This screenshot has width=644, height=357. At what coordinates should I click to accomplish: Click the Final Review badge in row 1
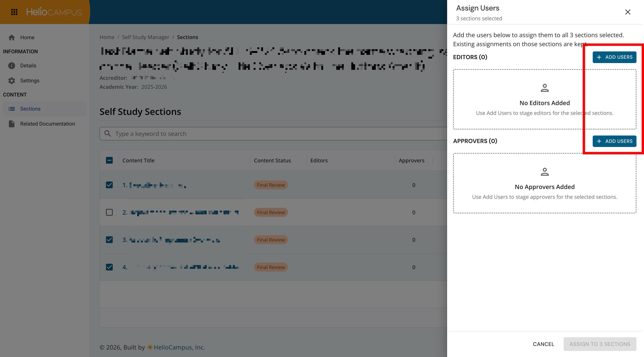[271, 185]
